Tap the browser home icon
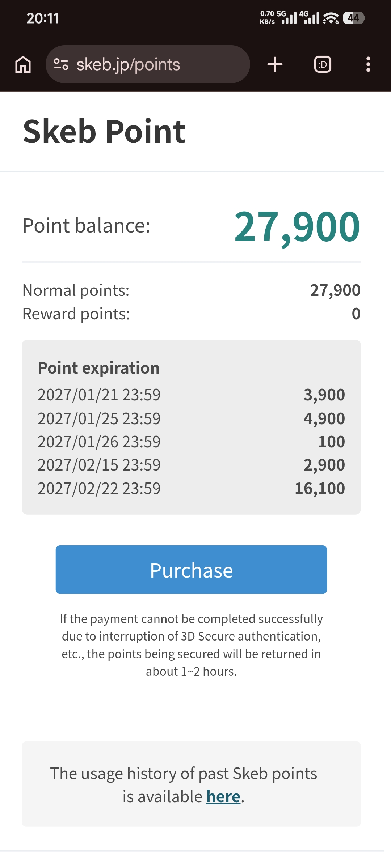 click(x=23, y=64)
